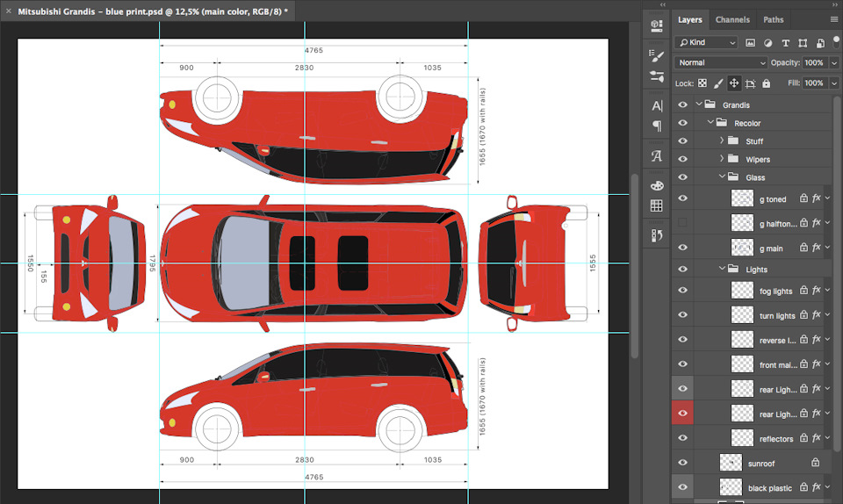Open the Fill slider dropdown arrow

point(834,83)
